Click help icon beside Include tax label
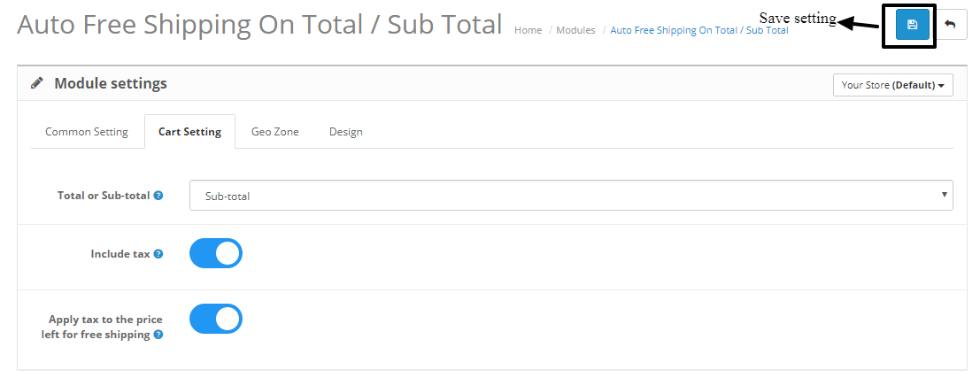Viewport: 980px width, 378px height. click(158, 254)
